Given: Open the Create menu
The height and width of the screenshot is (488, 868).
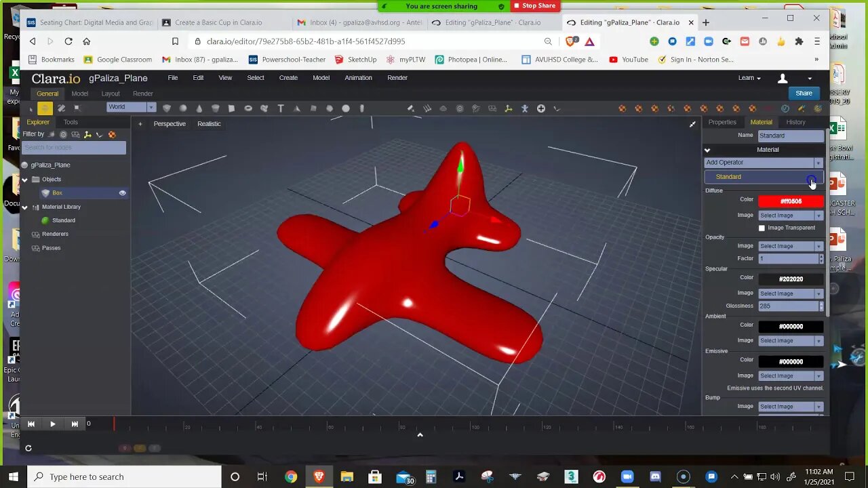Looking at the screenshot, I should pos(288,78).
